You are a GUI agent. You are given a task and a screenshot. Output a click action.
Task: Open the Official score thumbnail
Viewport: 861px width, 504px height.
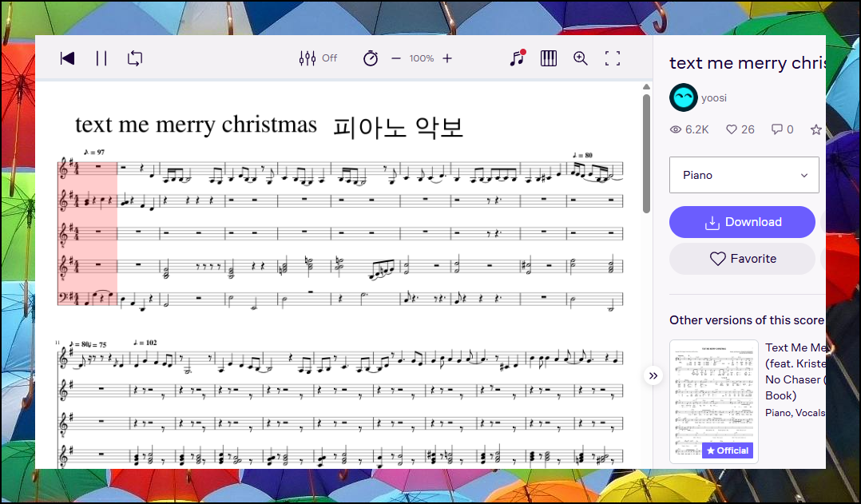(714, 402)
